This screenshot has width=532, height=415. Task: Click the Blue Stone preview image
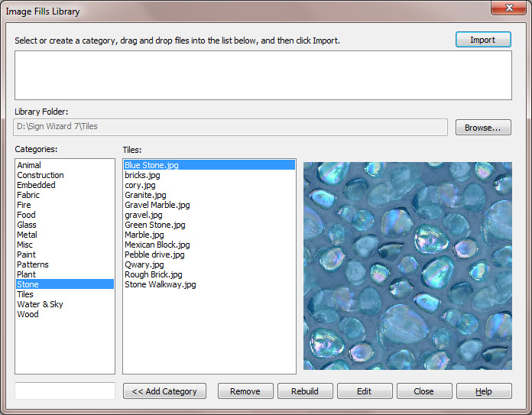[x=407, y=266]
